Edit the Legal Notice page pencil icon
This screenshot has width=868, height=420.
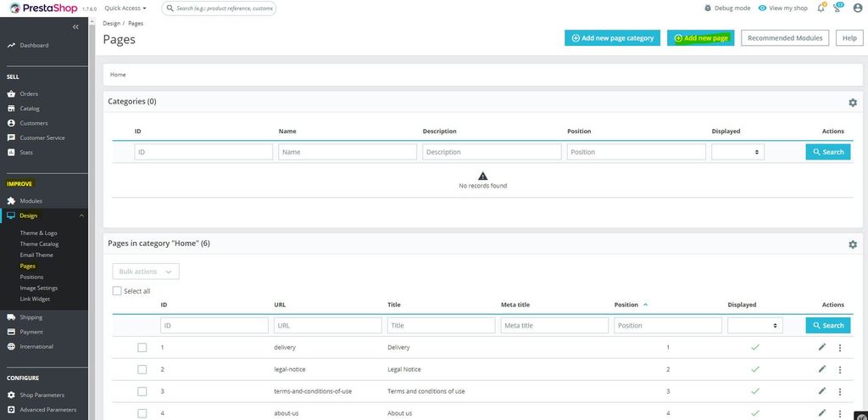tap(822, 369)
